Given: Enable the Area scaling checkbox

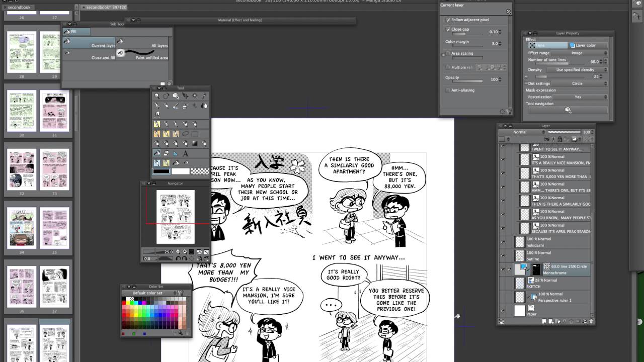Looking at the screenshot, I should 448,53.
